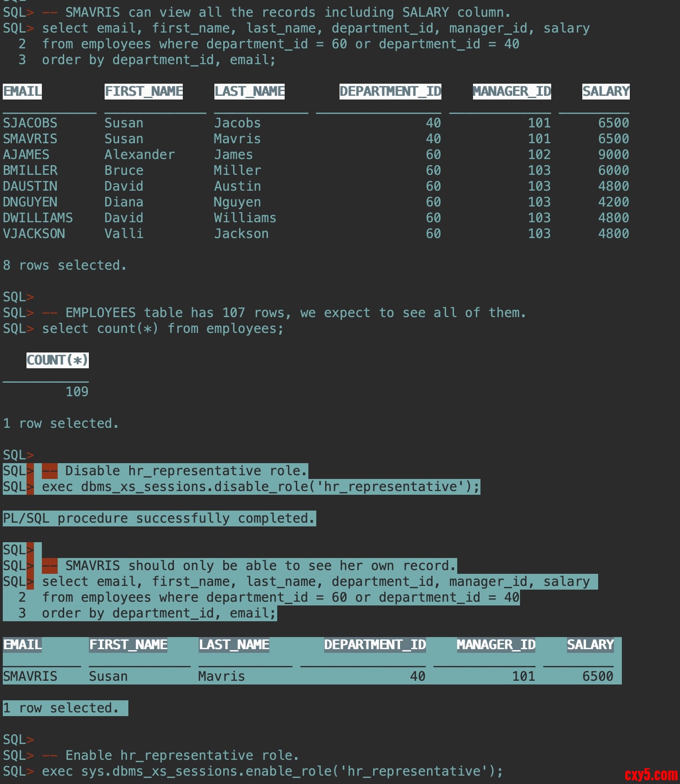
Task: Click the VJACKSON email entry
Action: (x=34, y=234)
